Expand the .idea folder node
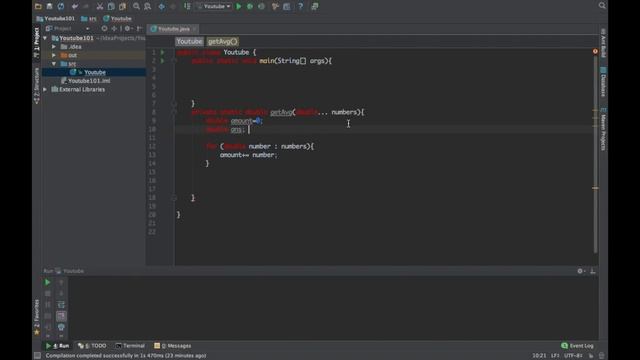 [54, 47]
